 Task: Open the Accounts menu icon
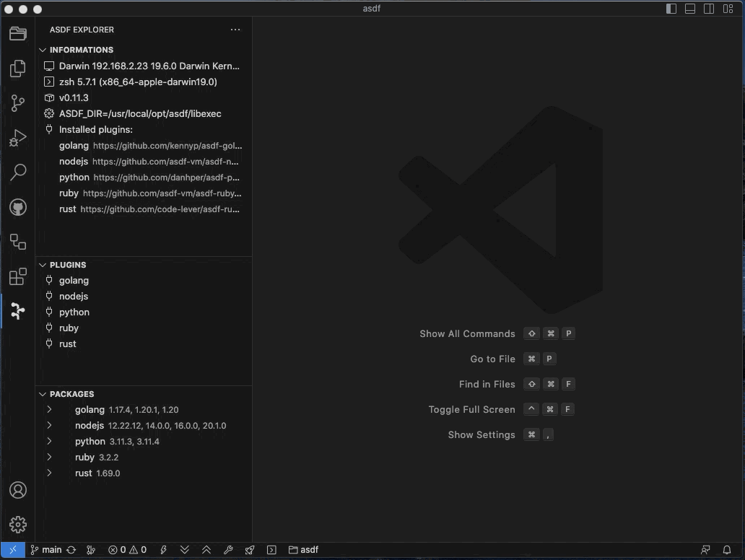(x=18, y=490)
